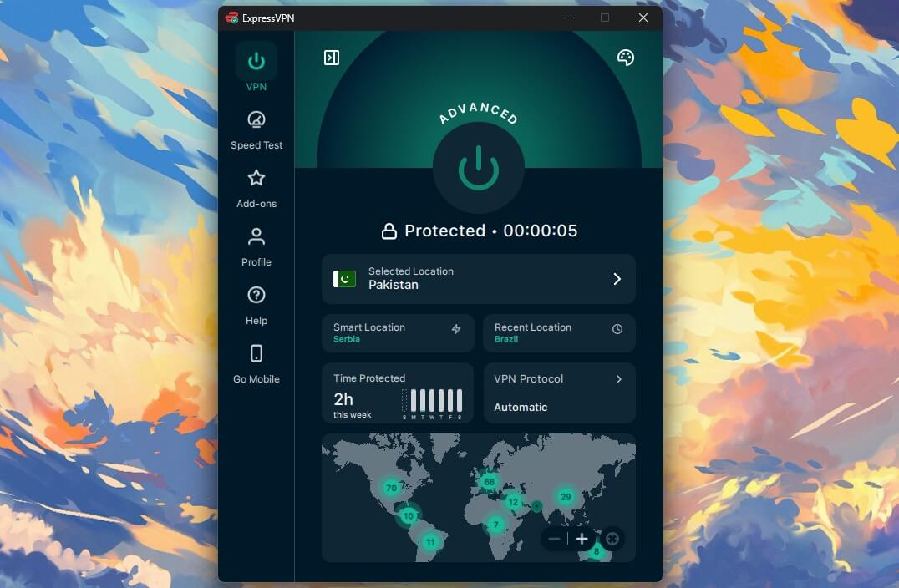Open the Time Protected card
Screen dimensions: 899x588
(398, 393)
